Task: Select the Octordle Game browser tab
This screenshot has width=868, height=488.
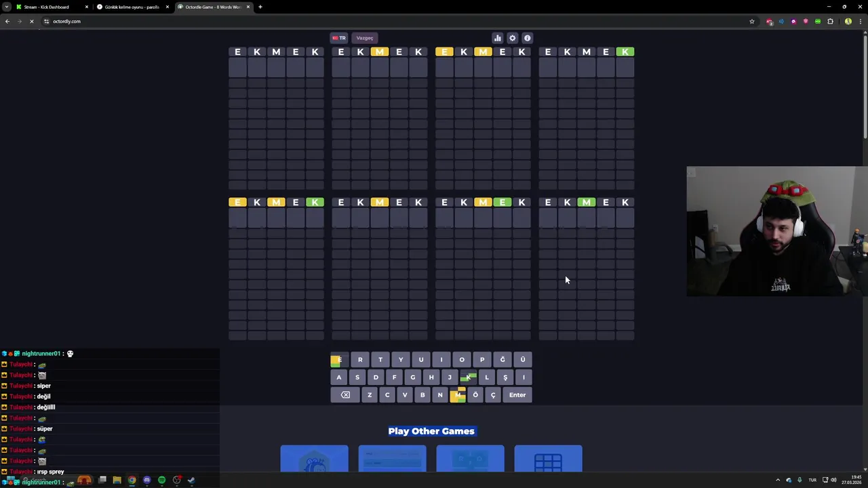Action: pos(213,7)
